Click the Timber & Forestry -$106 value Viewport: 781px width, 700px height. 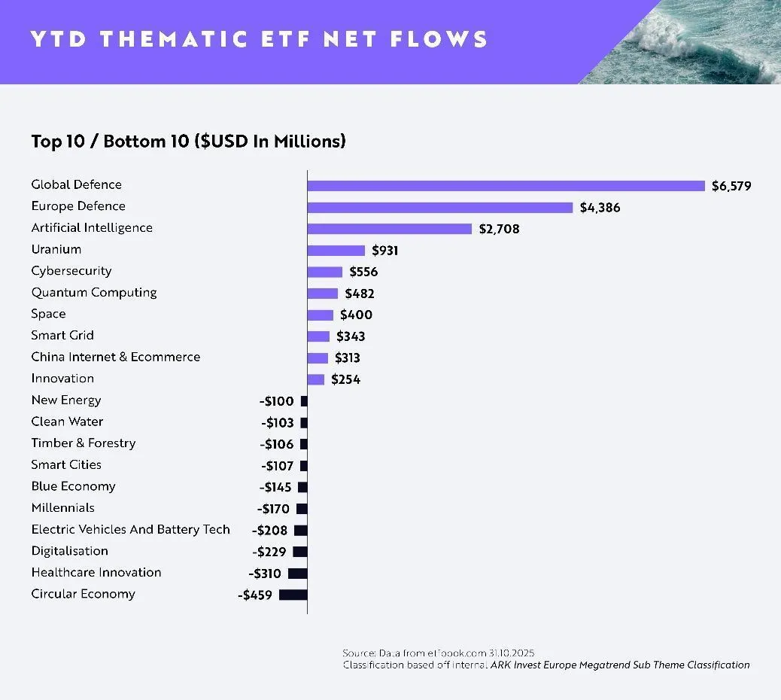tap(276, 444)
